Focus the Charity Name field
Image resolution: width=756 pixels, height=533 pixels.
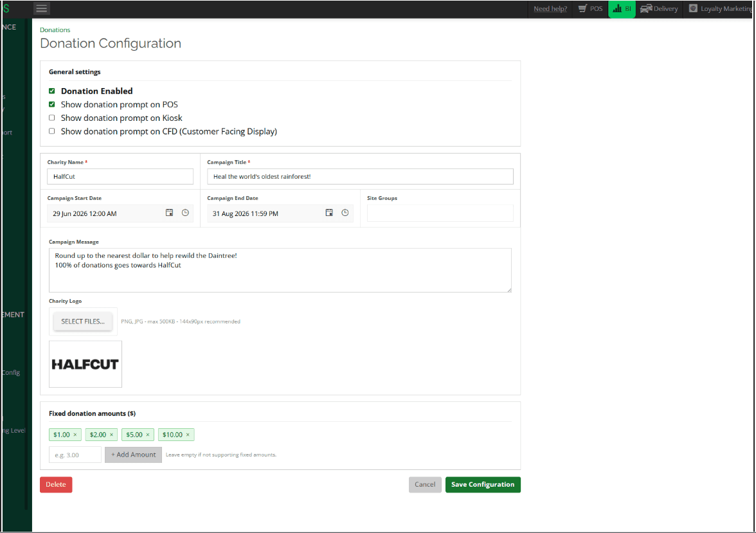(x=120, y=177)
